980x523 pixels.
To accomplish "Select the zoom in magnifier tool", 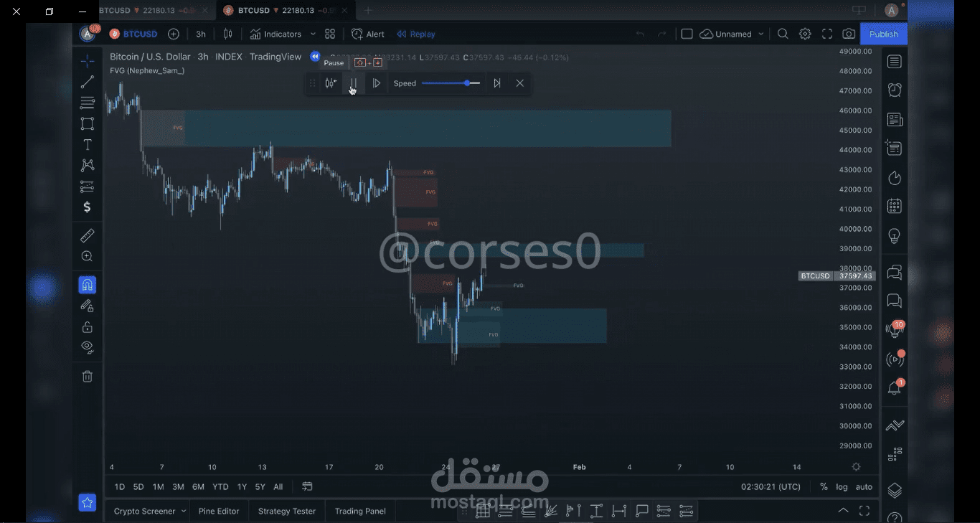I will [87, 256].
